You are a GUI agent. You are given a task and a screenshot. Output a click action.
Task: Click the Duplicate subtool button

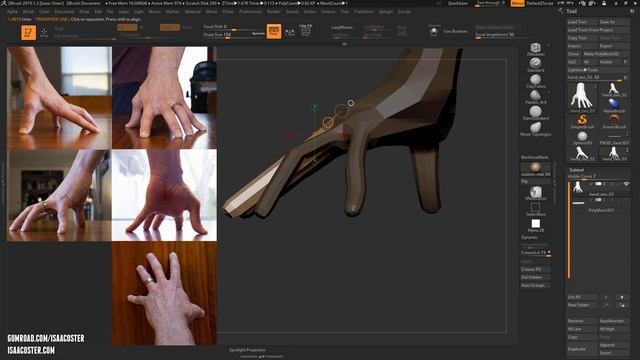(582, 349)
